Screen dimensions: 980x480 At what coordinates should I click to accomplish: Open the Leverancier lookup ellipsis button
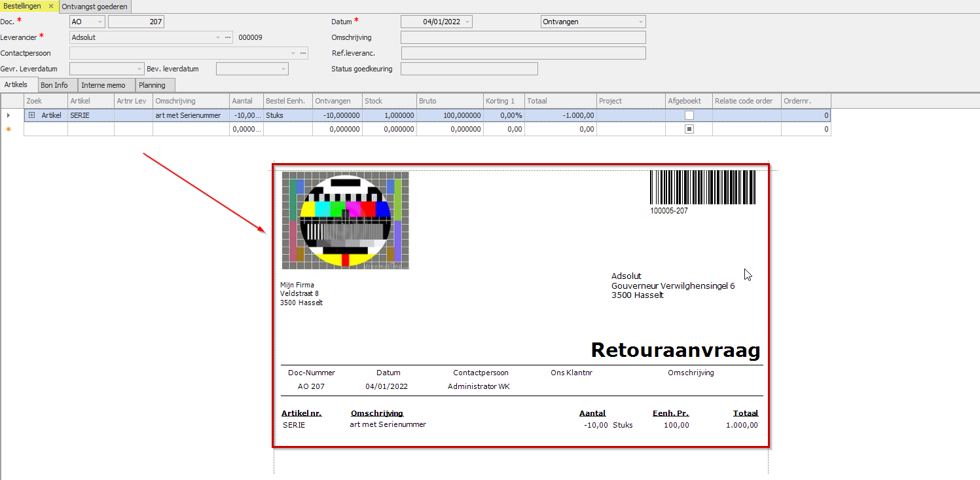pyautogui.click(x=228, y=37)
